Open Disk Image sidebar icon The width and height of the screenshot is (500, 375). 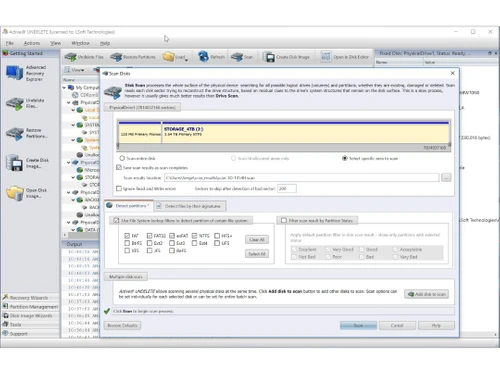[15, 193]
